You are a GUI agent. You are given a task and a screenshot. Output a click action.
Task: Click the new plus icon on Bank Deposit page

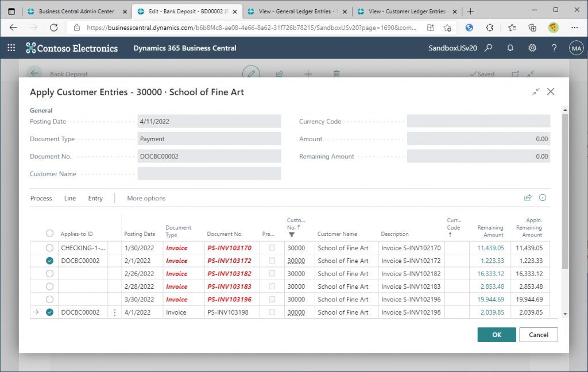coord(308,74)
